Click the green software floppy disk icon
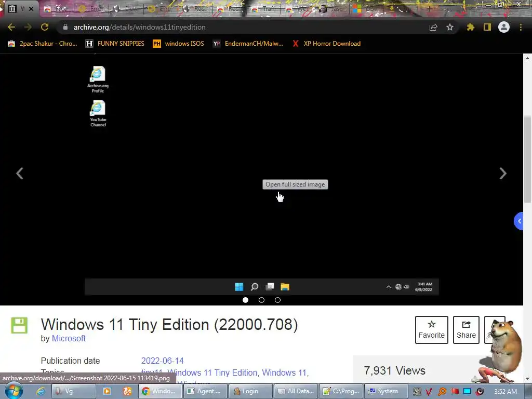 coord(19,325)
